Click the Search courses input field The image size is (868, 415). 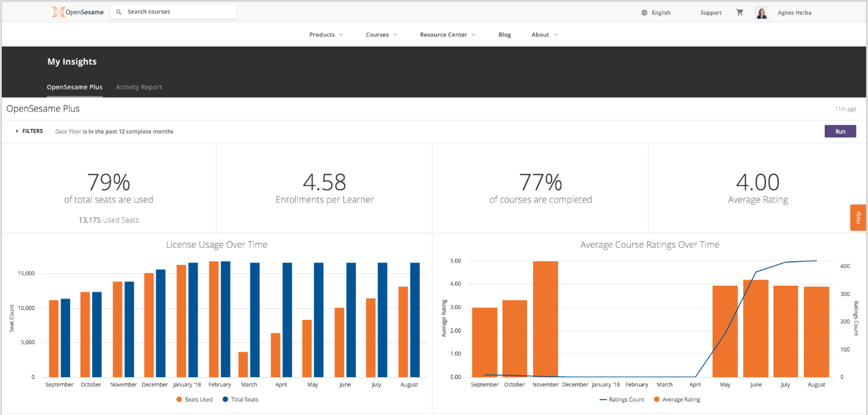[x=177, y=12]
